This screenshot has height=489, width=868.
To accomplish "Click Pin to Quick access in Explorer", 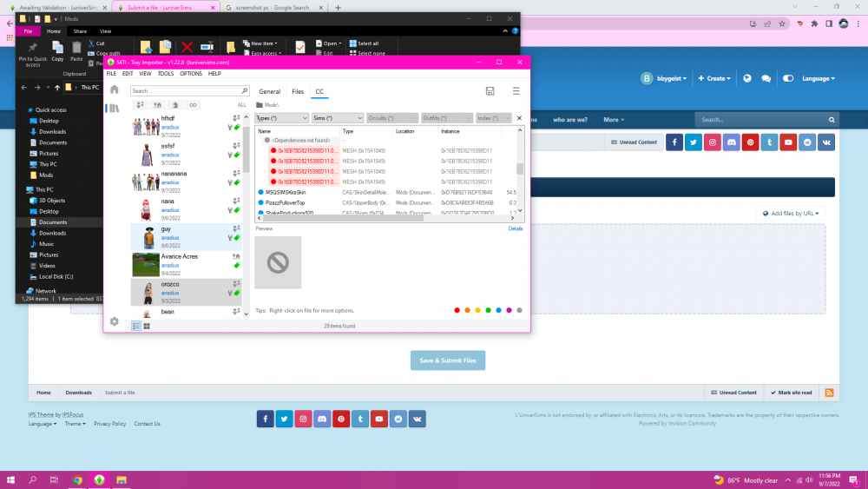I will (x=33, y=54).
